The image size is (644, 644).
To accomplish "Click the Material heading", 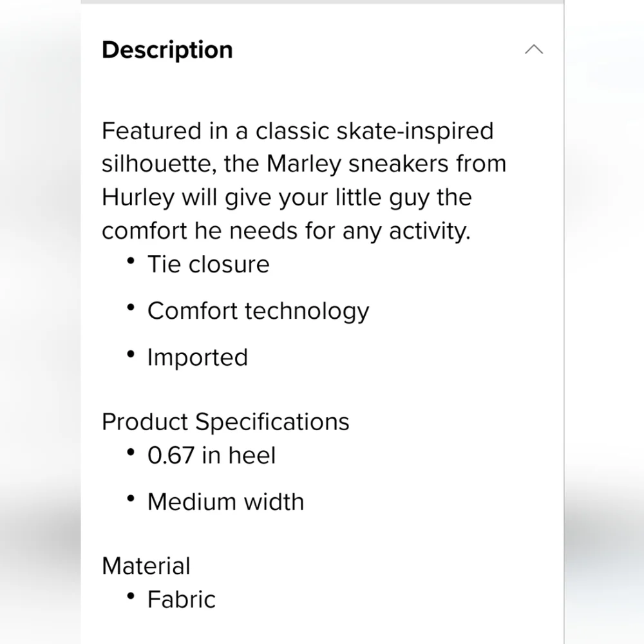I will pos(146,566).
